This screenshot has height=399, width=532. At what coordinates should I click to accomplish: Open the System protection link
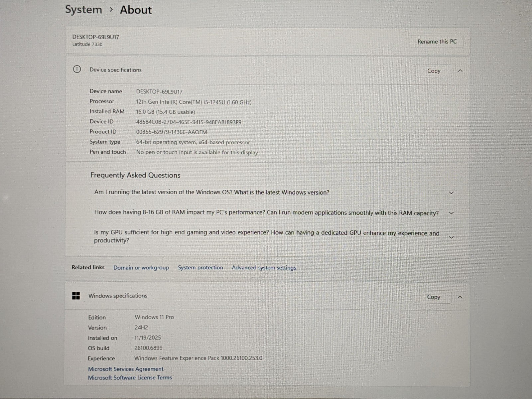pyautogui.click(x=200, y=268)
